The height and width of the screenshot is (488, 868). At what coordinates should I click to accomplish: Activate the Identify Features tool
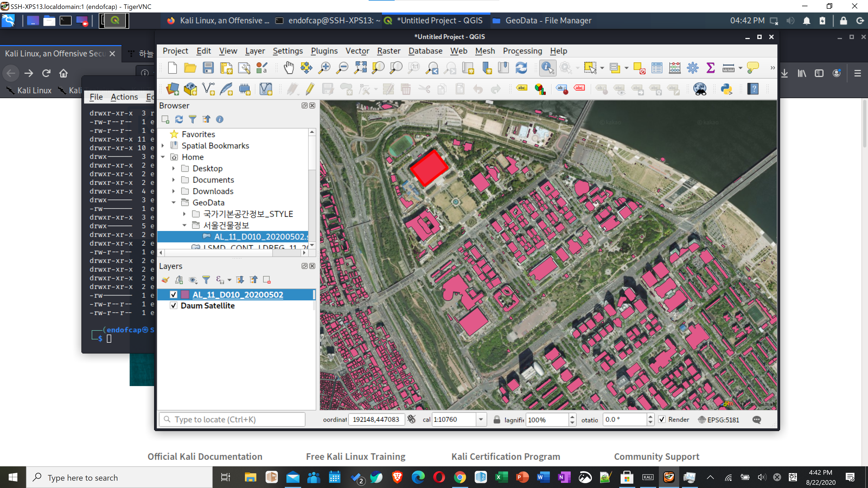pyautogui.click(x=547, y=68)
